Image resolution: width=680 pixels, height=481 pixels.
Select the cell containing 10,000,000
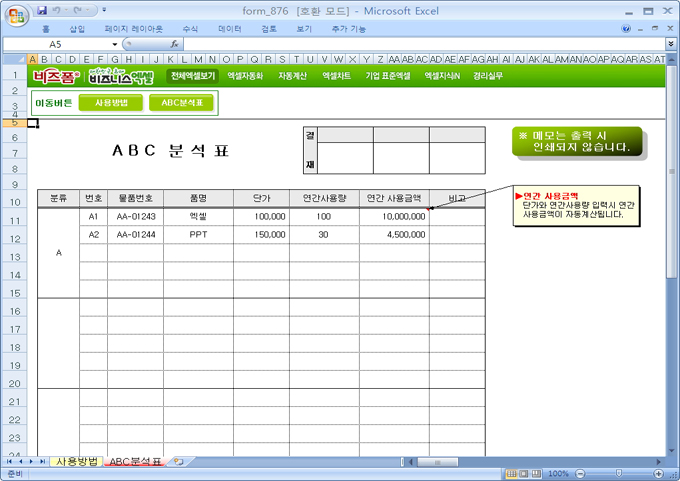(x=394, y=216)
